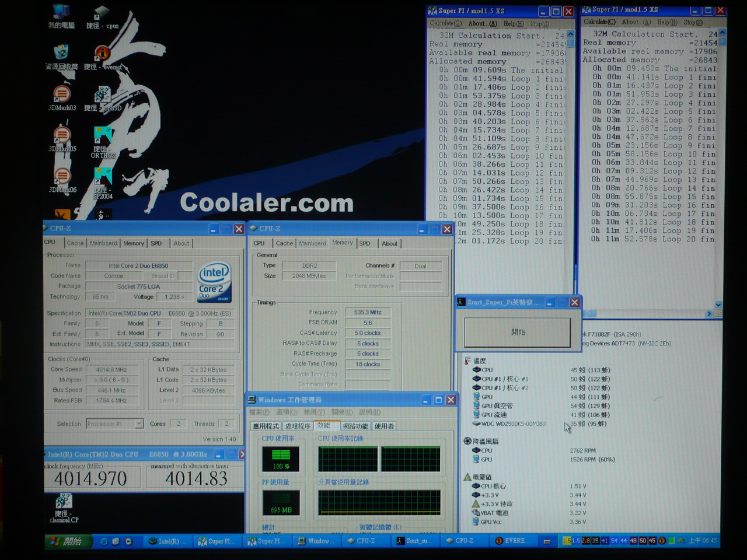Click the Frequency 535.3 MHz memory field
The image size is (747, 560).
368,312
